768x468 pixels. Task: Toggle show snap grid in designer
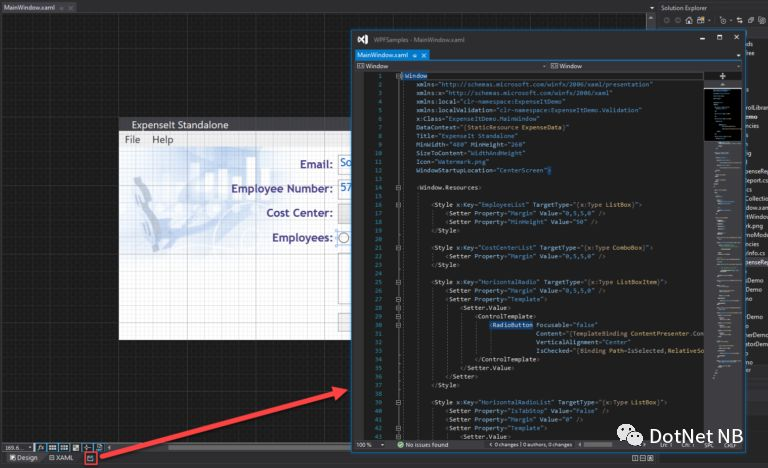pos(52,447)
